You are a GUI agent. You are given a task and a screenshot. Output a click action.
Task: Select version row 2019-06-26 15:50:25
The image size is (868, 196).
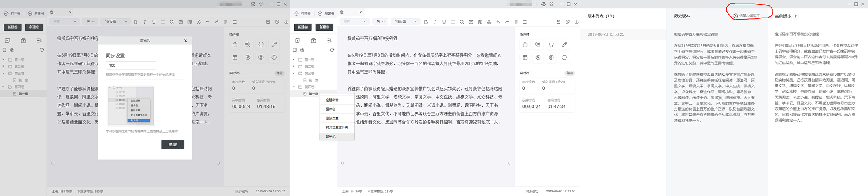click(623, 34)
